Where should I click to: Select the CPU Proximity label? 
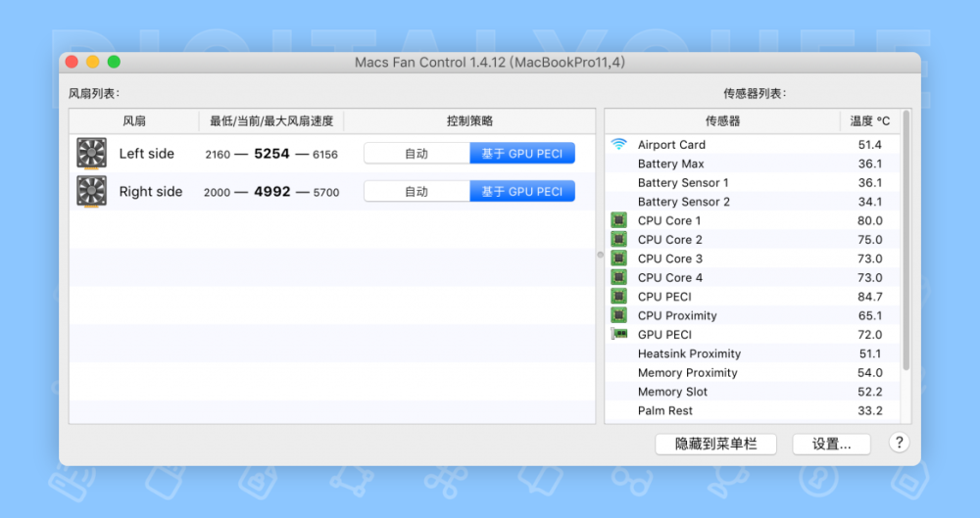tap(677, 315)
